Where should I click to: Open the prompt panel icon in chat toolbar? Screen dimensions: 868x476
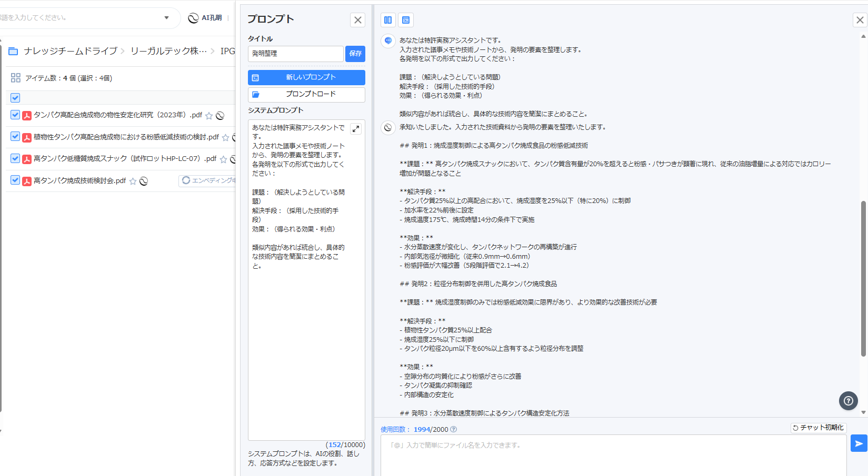pyautogui.click(x=406, y=20)
